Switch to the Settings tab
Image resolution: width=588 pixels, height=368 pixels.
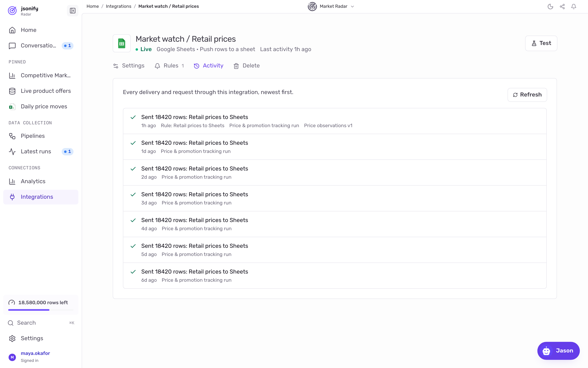[129, 66]
